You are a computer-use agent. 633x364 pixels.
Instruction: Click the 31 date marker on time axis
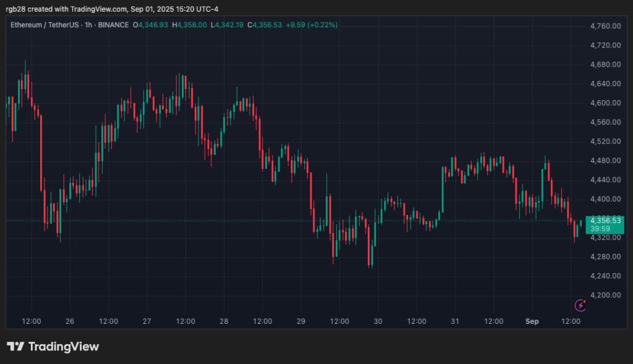(455, 321)
